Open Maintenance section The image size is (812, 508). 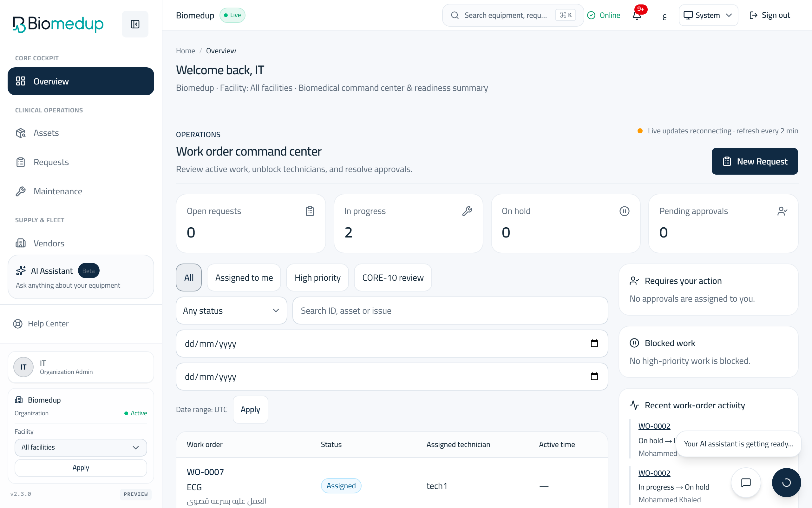pos(81,191)
